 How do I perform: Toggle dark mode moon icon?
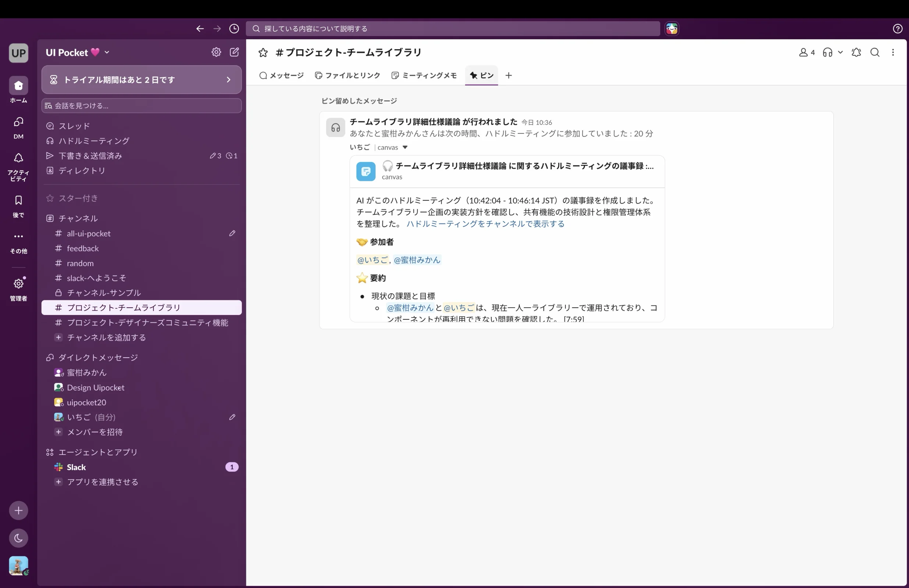tap(18, 538)
